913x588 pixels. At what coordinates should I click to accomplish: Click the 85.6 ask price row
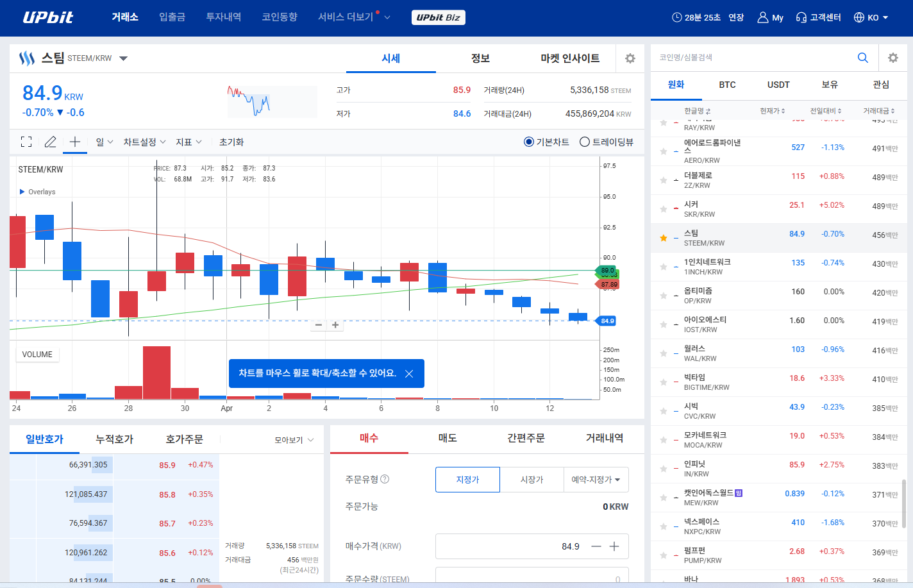click(114, 553)
